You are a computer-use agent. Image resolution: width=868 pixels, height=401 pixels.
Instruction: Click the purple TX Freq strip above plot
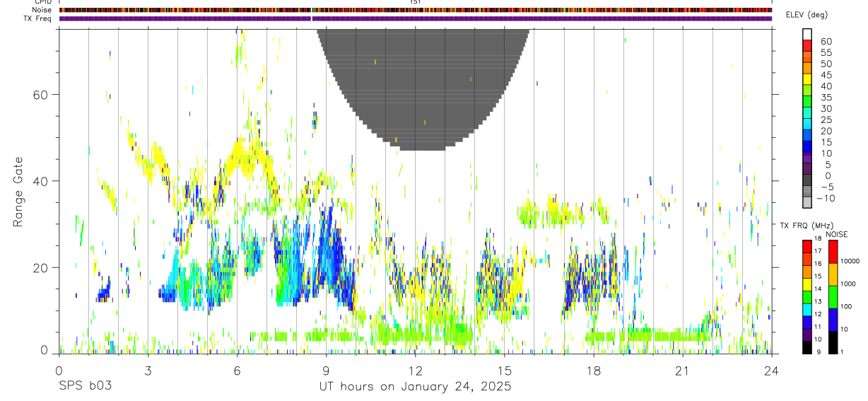click(x=416, y=18)
